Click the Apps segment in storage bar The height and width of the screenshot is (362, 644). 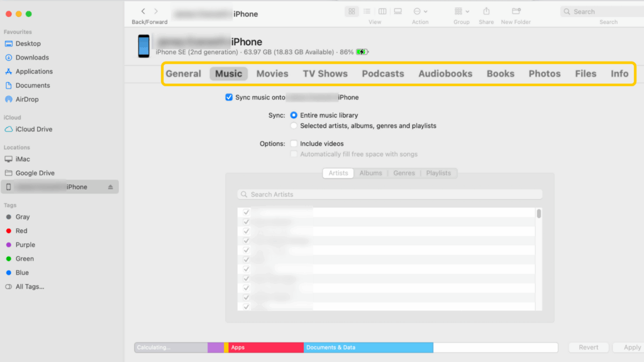click(x=264, y=347)
